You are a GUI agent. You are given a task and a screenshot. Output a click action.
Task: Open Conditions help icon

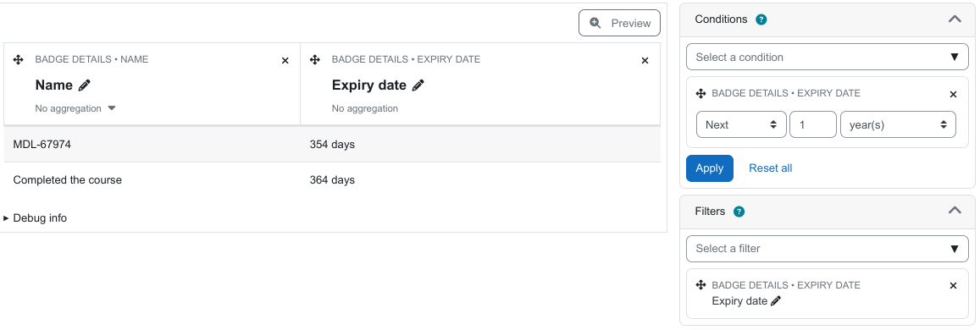761,19
